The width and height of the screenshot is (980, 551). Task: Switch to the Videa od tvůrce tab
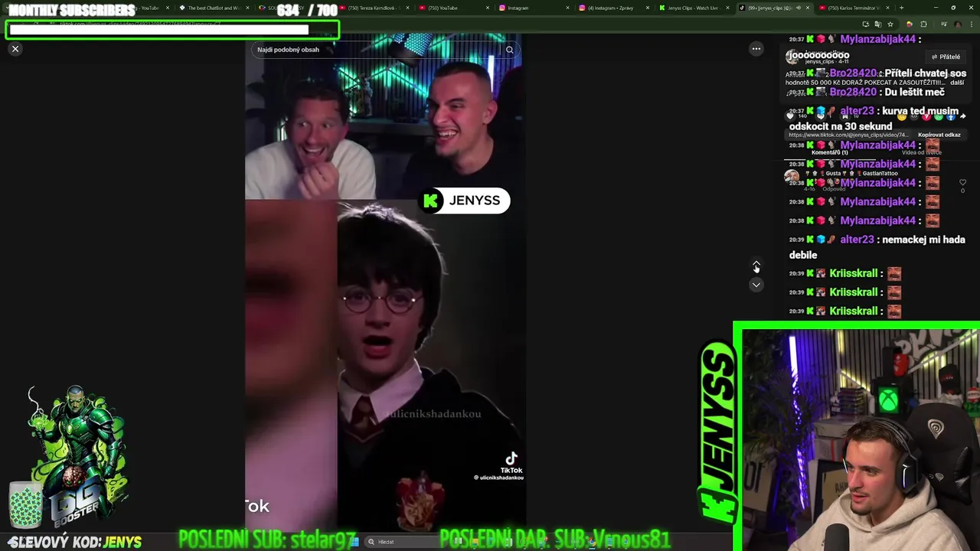(922, 152)
